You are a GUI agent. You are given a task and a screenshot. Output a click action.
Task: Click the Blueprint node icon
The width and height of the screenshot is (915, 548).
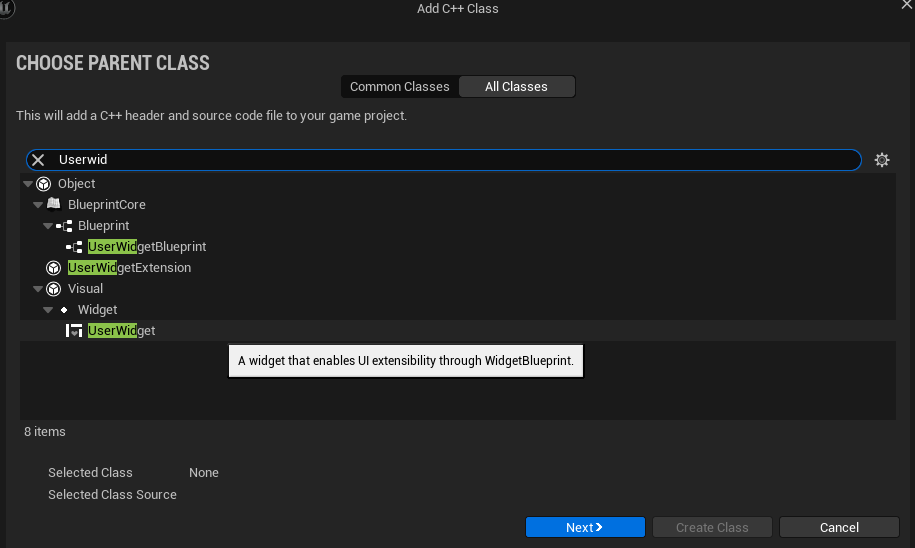point(64,226)
